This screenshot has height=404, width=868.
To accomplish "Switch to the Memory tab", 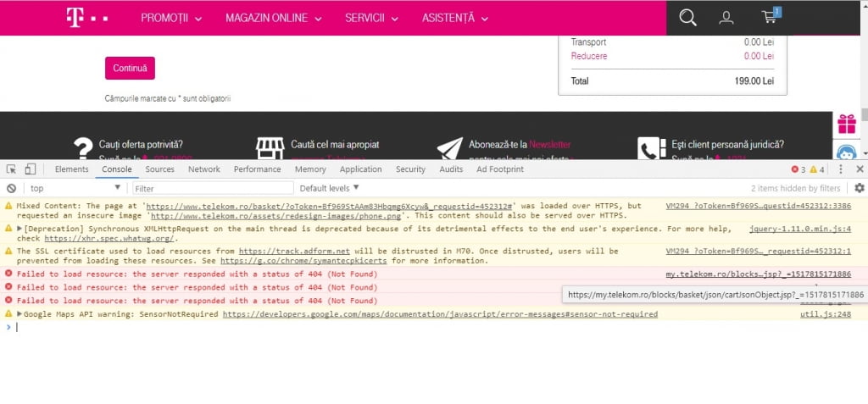I will (310, 169).
